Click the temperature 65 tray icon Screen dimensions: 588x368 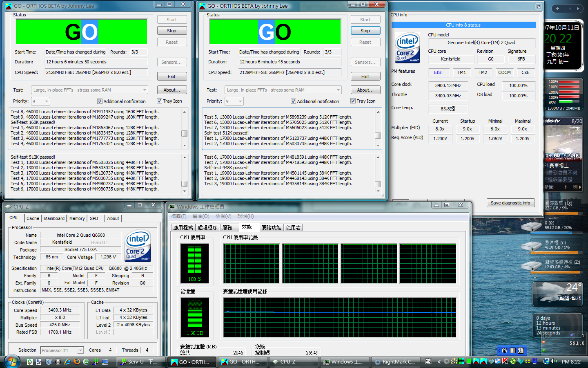(528, 361)
